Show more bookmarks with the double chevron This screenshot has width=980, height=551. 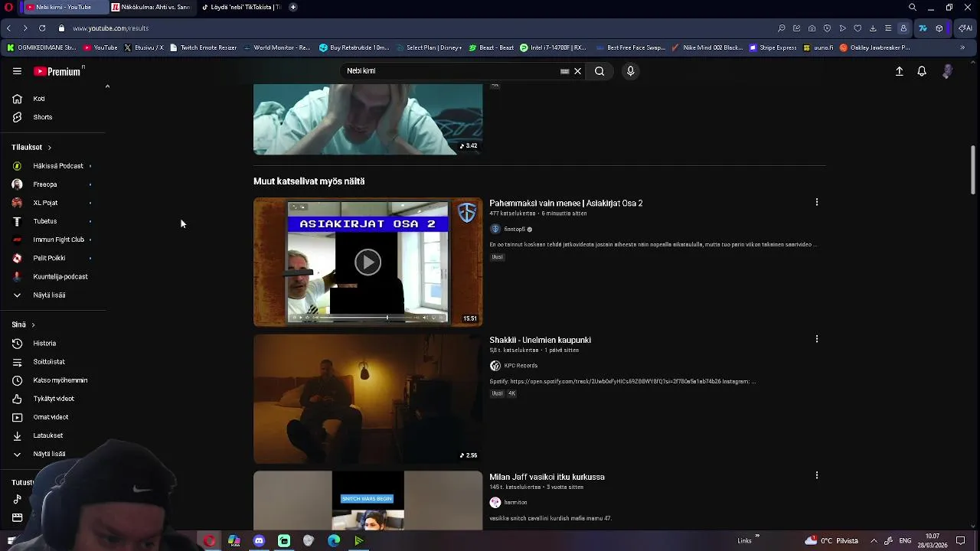coord(962,47)
